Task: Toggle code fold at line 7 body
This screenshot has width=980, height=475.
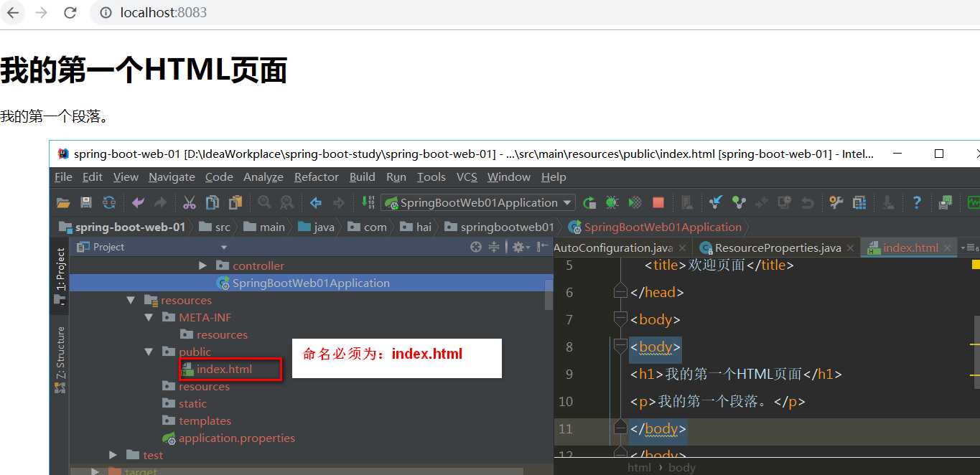Action: pos(620,319)
